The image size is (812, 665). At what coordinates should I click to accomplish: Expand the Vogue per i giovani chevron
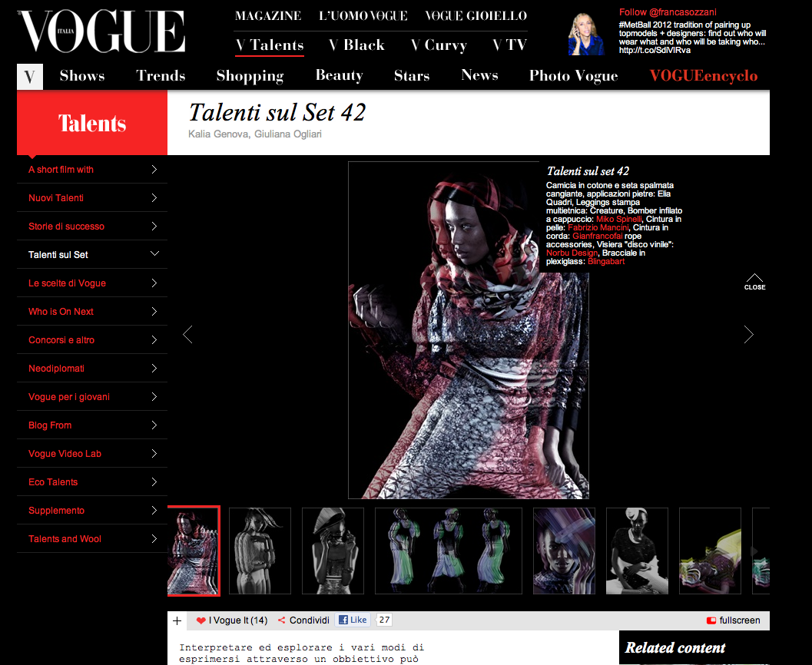154,397
